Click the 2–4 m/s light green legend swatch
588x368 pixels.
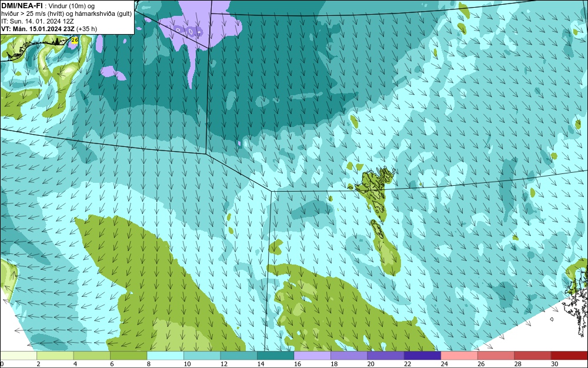[55, 355]
